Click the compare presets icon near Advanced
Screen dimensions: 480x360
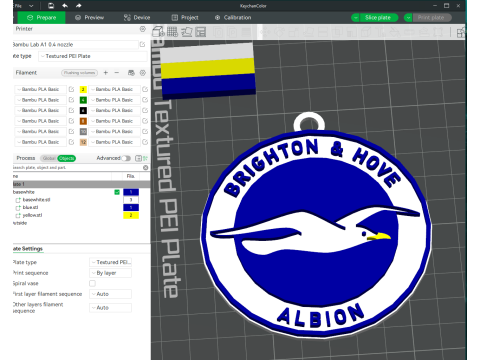(138, 158)
